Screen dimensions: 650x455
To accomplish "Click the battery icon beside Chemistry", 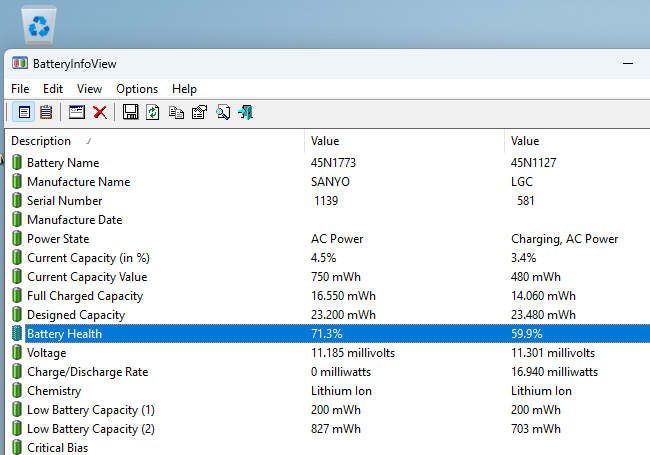I will (17, 390).
